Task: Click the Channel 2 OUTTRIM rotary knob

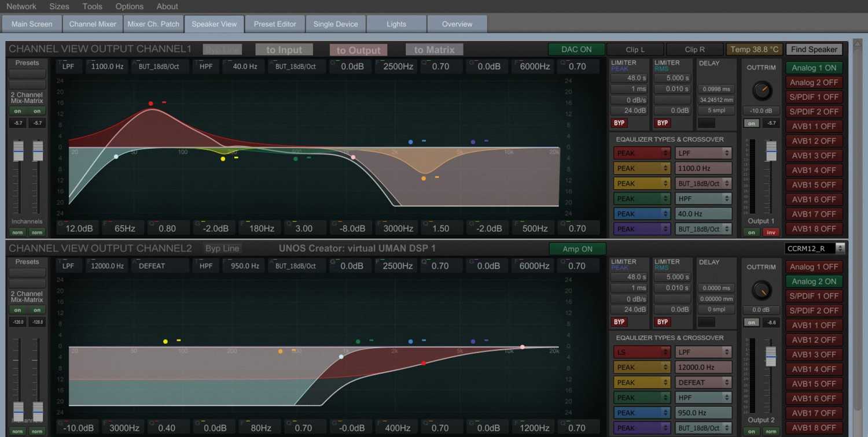Action: [x=762, y=290]
